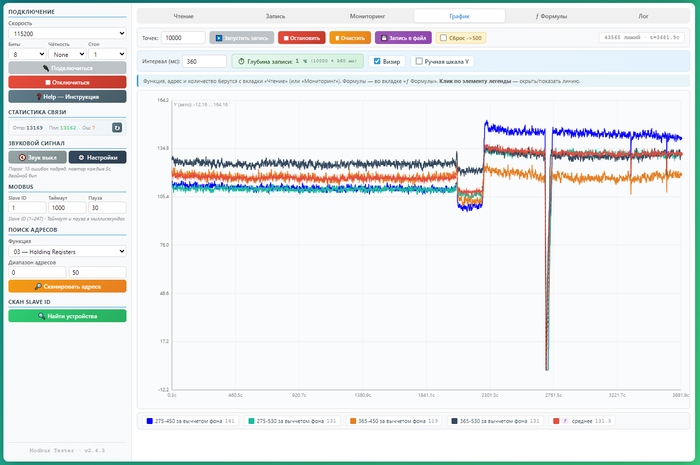
Task: Click the green Найти устройства button
Action: tap(67, 316)
